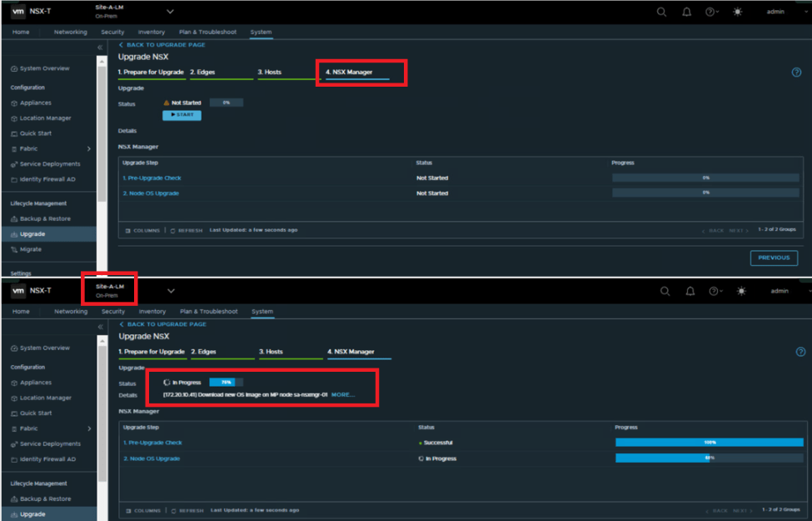Click the PREVIOUS button
The height and width of the screenshot is (521, 812).
click(774, 258)
